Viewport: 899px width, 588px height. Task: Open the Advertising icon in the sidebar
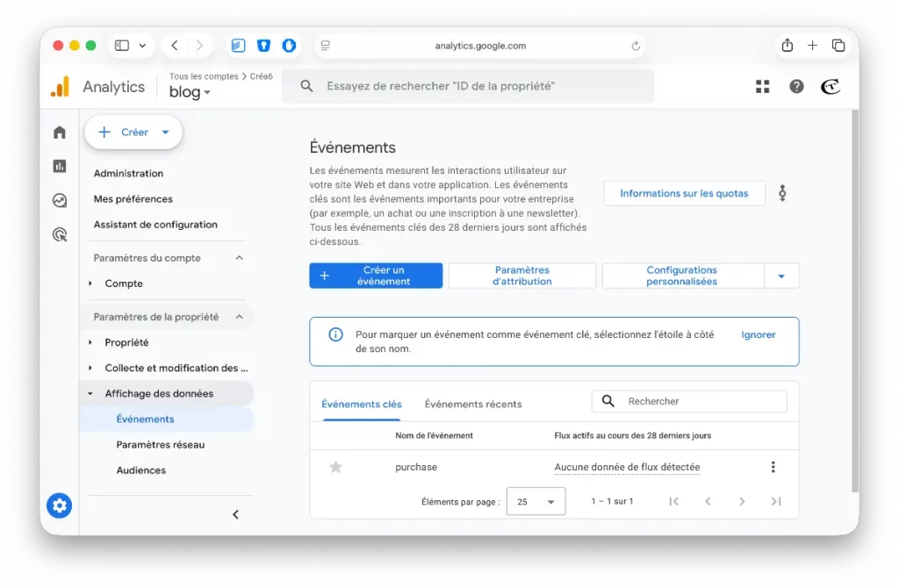coord(58,233)
